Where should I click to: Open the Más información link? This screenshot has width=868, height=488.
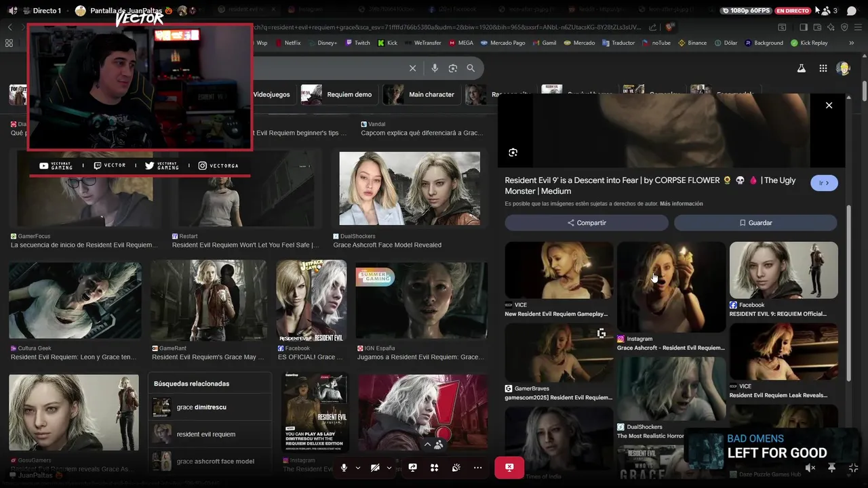[x=681, y=204]
